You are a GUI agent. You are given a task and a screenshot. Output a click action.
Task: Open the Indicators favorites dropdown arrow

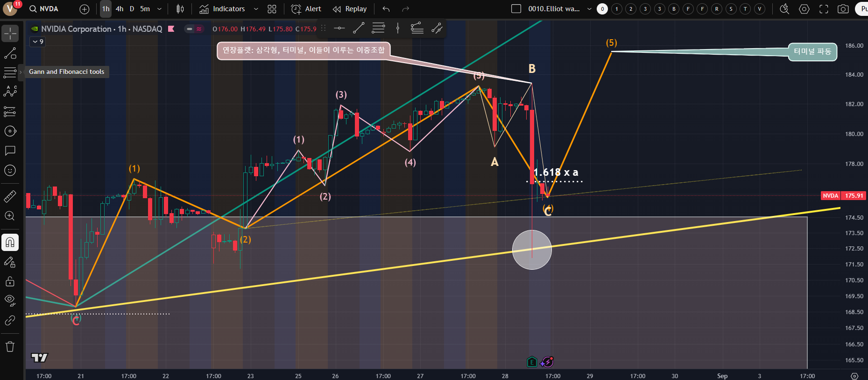(x=256, y=9)
